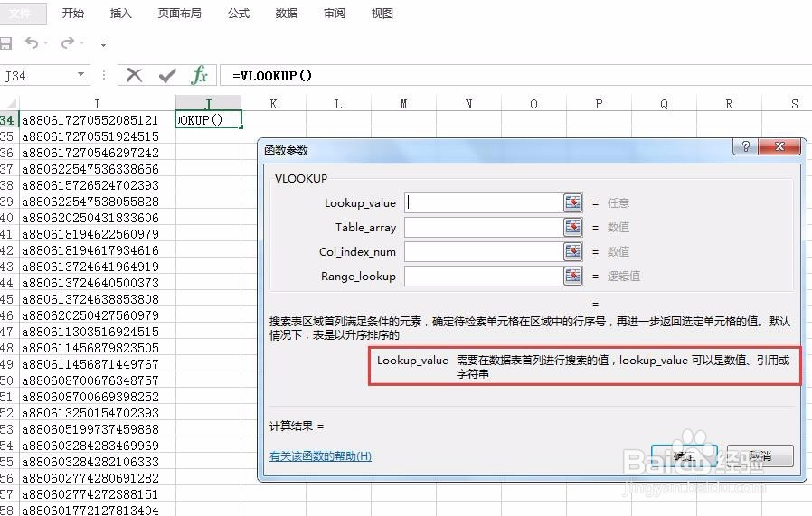The image size is (812, 516).
Task: Select column M header
Action: pyautogui.click(x=403, y=104)
